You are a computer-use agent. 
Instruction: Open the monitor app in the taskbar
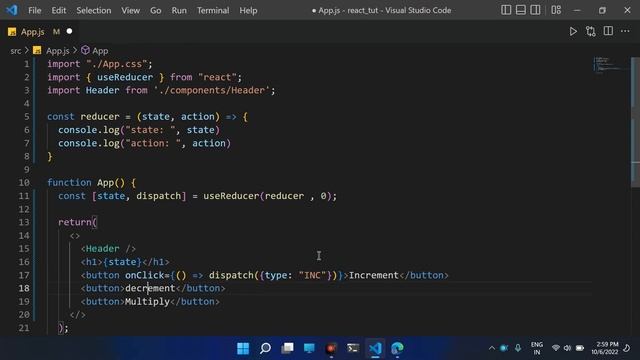309,348
